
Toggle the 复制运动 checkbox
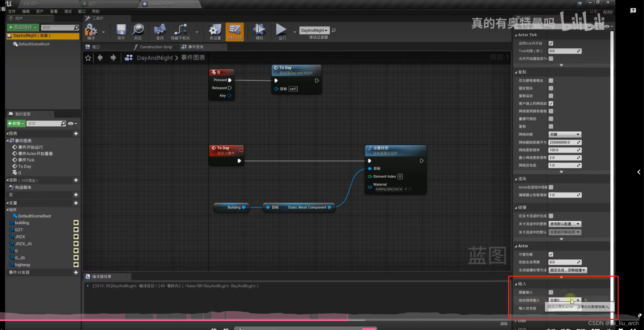(x=551, y=96)
